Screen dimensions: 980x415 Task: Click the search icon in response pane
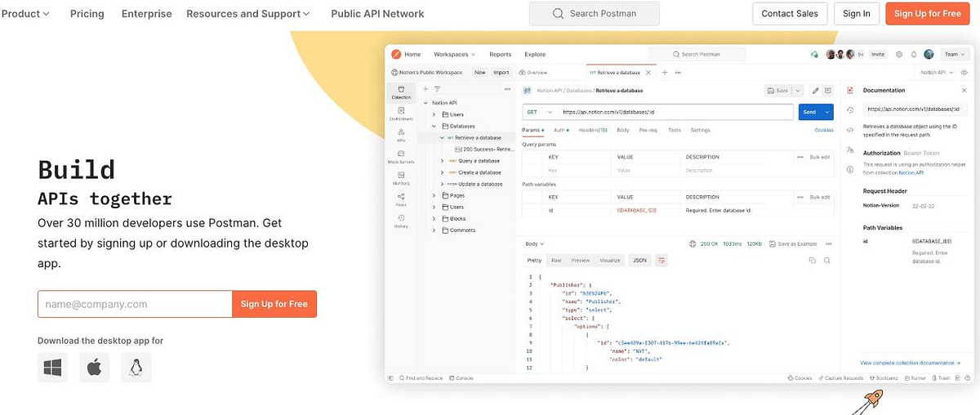coord(827,260)
